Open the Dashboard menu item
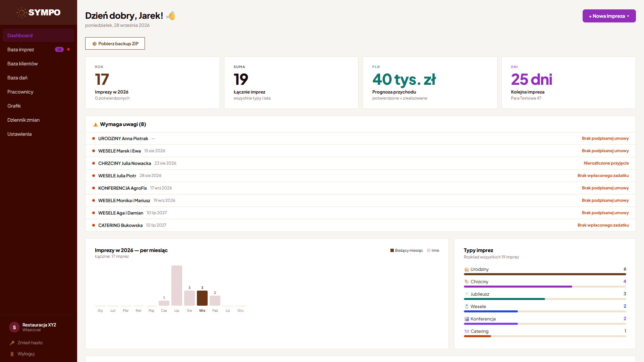 tap(39, 36)
